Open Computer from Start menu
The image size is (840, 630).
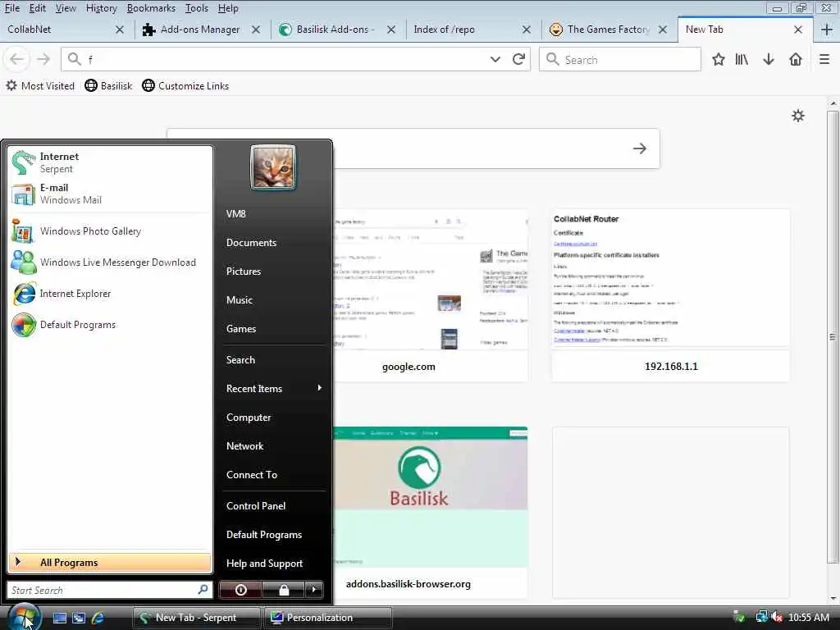[249, 418]
